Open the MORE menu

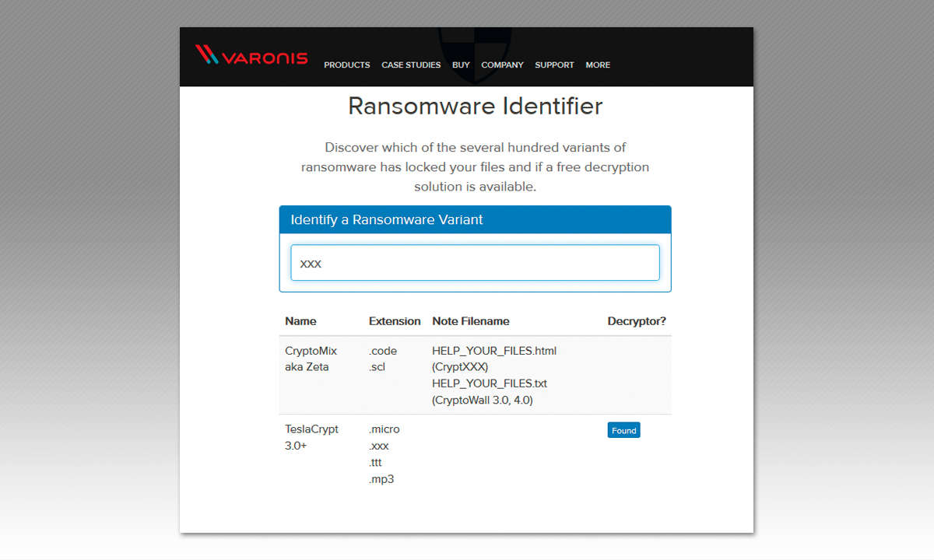pyautogui.click(x=598, y=65)
